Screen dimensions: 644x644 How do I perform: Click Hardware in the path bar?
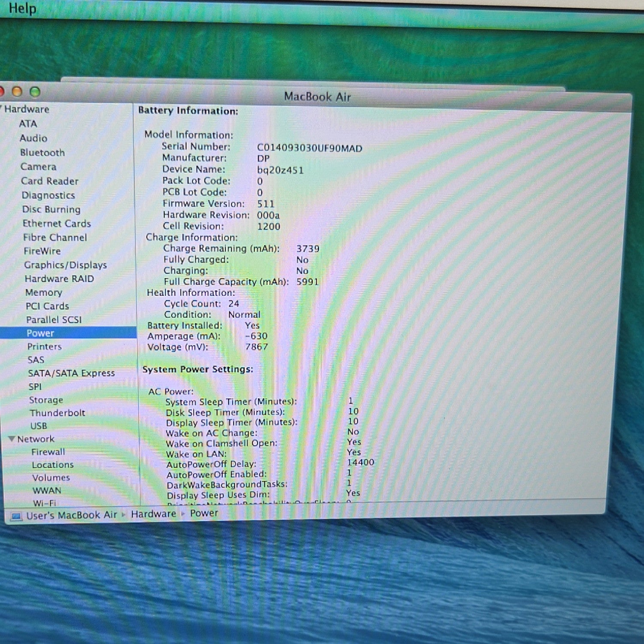(x=154, y=514)
